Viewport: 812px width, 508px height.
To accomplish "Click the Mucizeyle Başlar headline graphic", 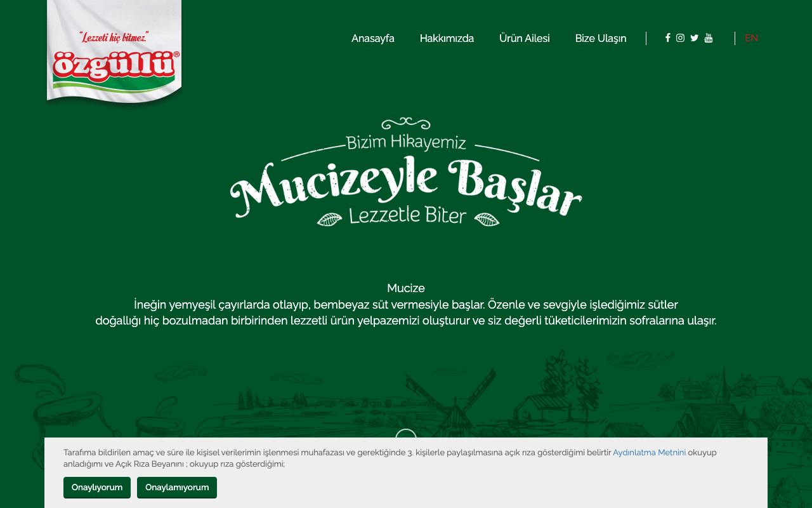I will click(x=406, y=173).
